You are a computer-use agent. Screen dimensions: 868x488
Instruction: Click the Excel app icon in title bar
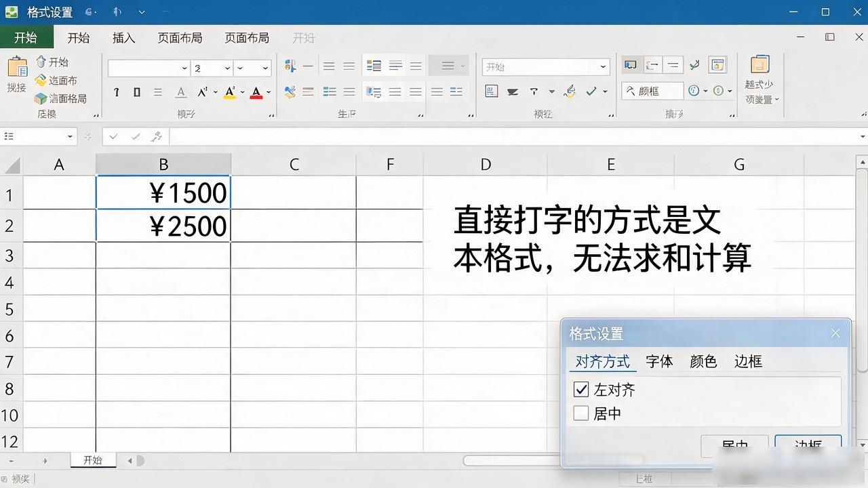pyautogui.click(x=11, y=12)
